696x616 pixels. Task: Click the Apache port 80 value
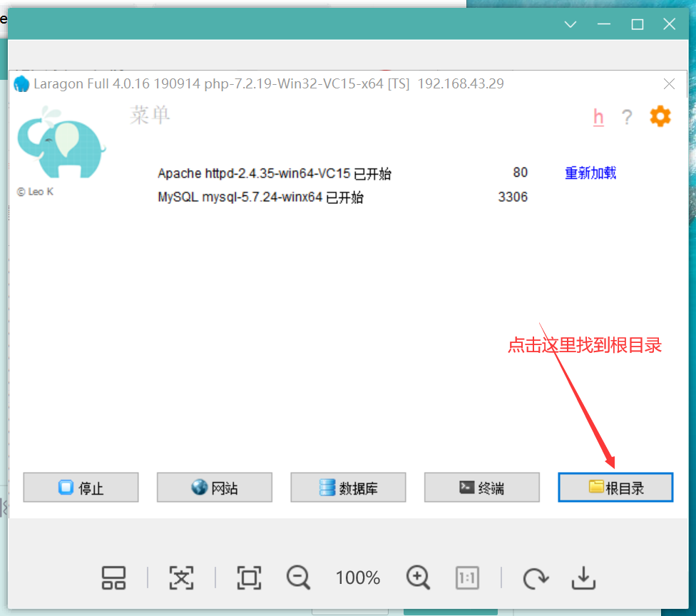click(521, 173)
